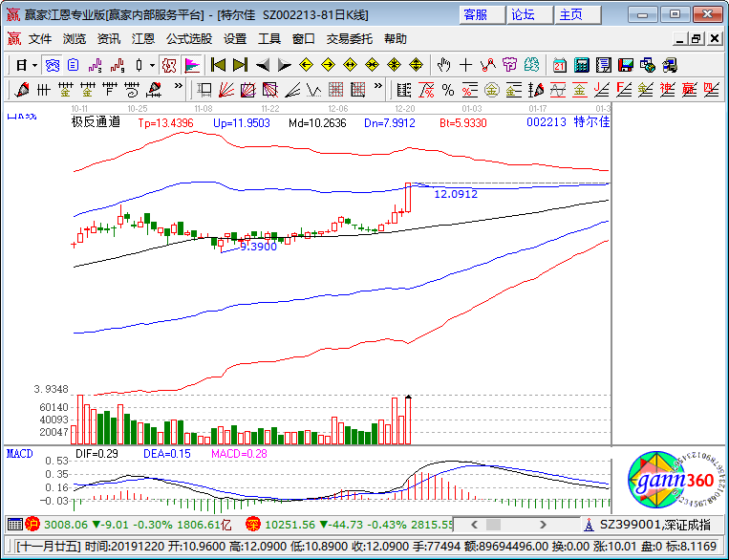Click the 极反通道 indicator name
The image size is (729, 560).
(96, 122)
